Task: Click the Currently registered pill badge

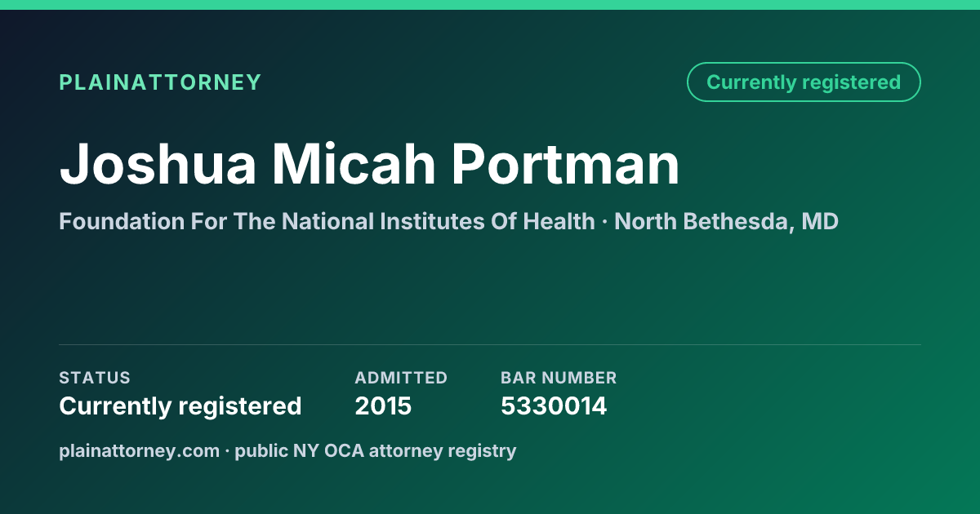Action: pyautogui.click(x=804, y=82)
